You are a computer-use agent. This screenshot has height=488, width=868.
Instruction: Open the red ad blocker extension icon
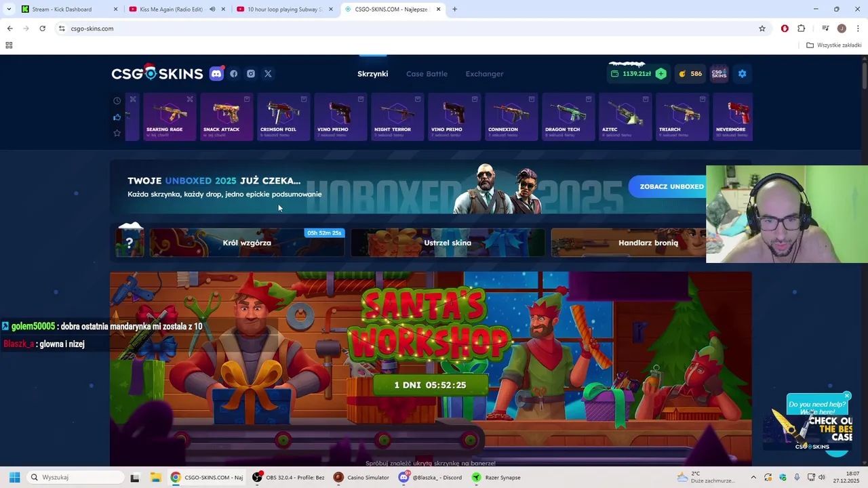coord(785,28)
